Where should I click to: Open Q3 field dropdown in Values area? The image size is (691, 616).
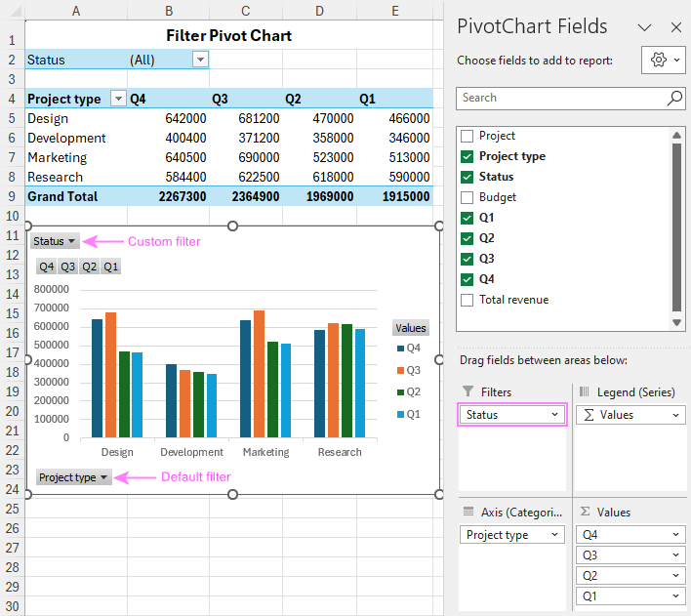[675, 555]
